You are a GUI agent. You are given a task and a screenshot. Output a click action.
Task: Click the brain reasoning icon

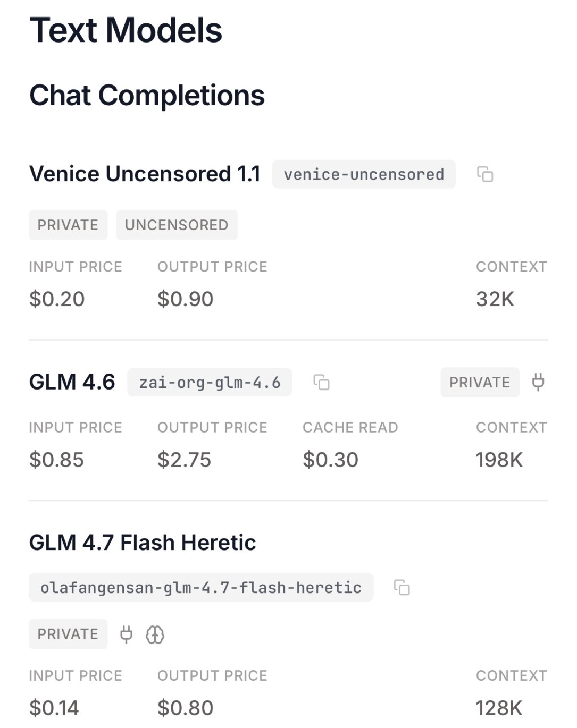coord(155,634)
